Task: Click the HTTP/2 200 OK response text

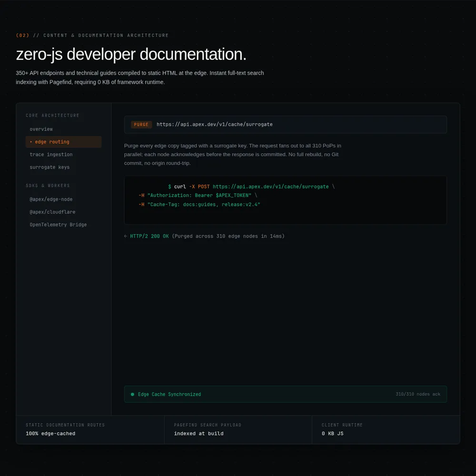Action: [x=149, y=236]
